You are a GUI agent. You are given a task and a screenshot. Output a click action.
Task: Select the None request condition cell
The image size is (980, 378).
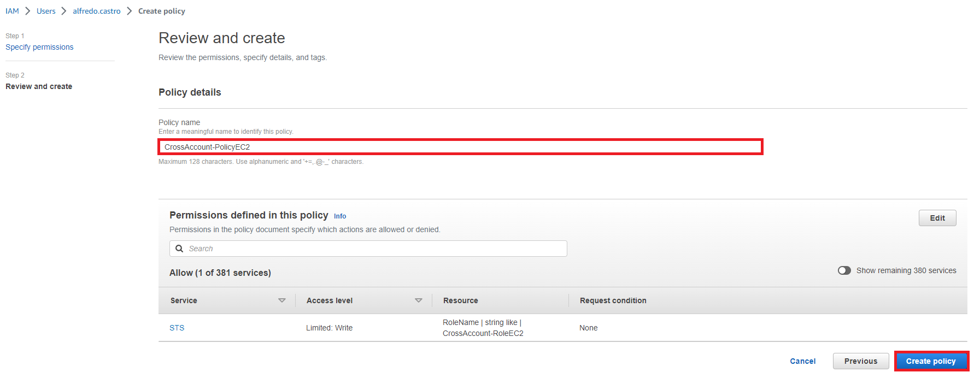coord(589,328)
